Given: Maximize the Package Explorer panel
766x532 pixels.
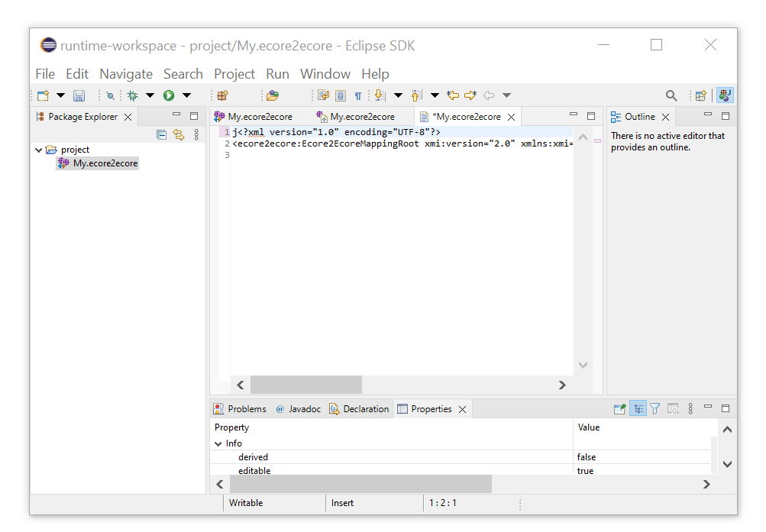Looking at the screenshot, I should [x=194, y=116].
